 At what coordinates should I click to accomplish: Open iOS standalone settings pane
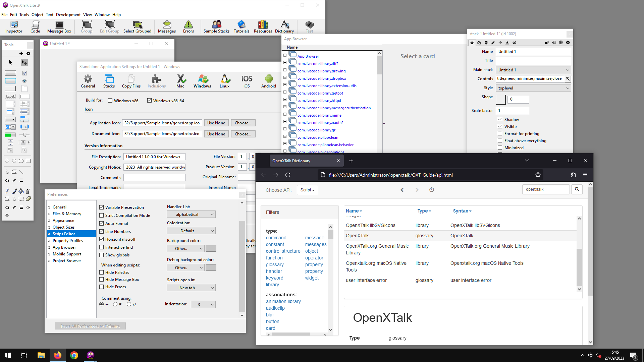247,81
